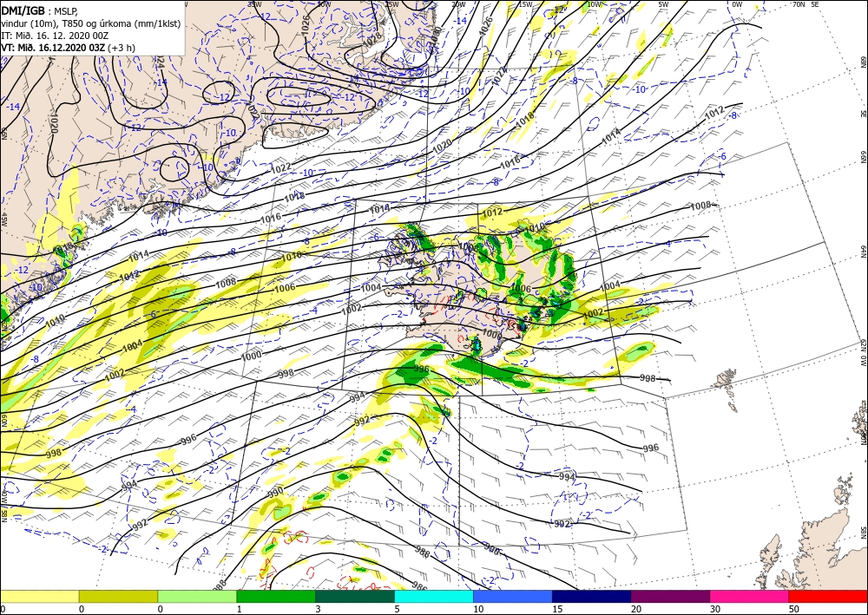Click legend scale value 10 under color bar
The image size is (868, 615).
point(478,609)
